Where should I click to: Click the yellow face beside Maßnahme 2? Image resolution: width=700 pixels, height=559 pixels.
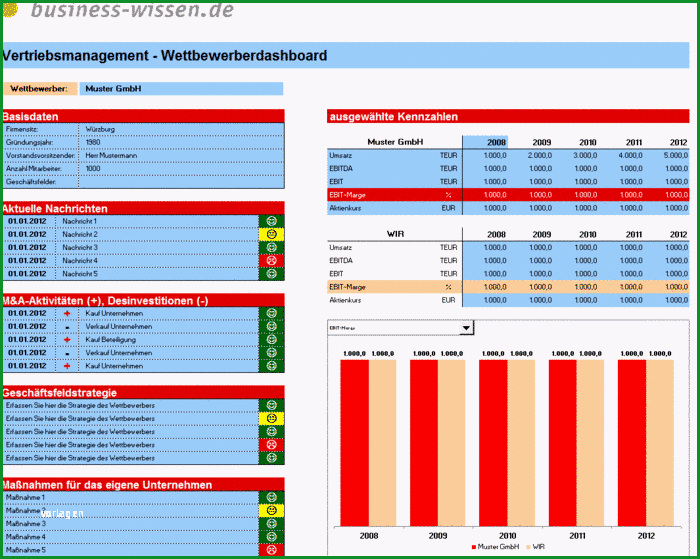271,510
